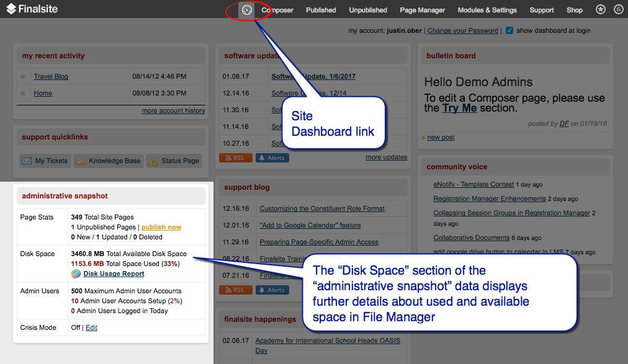Open My Tickets quicklink
The height and width of the screenshot is (364, 628).
click(45, 161)
